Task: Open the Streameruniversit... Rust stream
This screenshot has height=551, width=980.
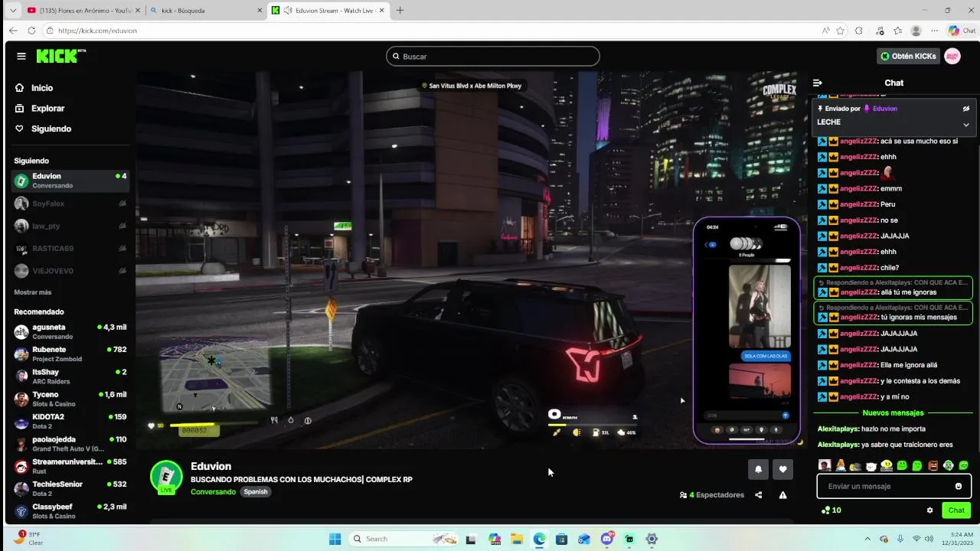Action: (x=70, y=466)
